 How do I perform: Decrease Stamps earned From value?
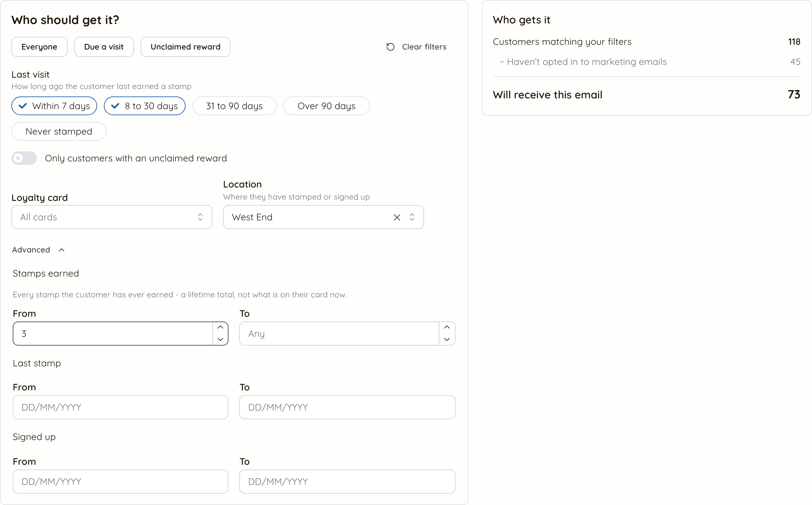point(220,339)
